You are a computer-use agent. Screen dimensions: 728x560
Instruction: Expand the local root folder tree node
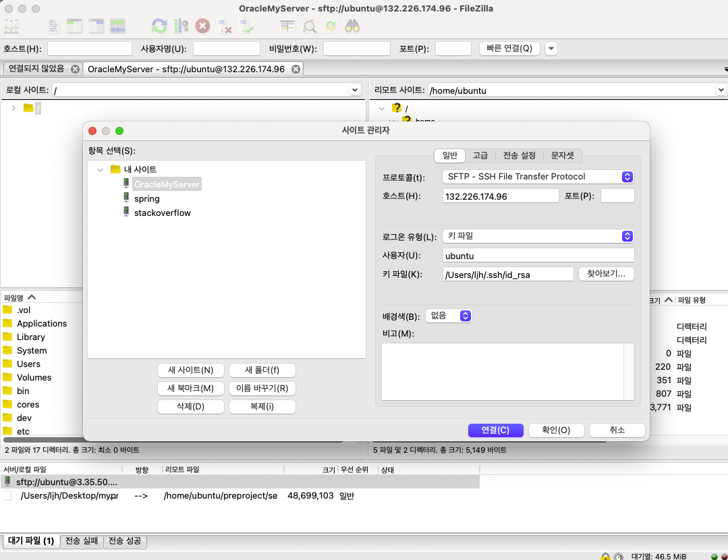pyautogui.click(x=14, y=108)
